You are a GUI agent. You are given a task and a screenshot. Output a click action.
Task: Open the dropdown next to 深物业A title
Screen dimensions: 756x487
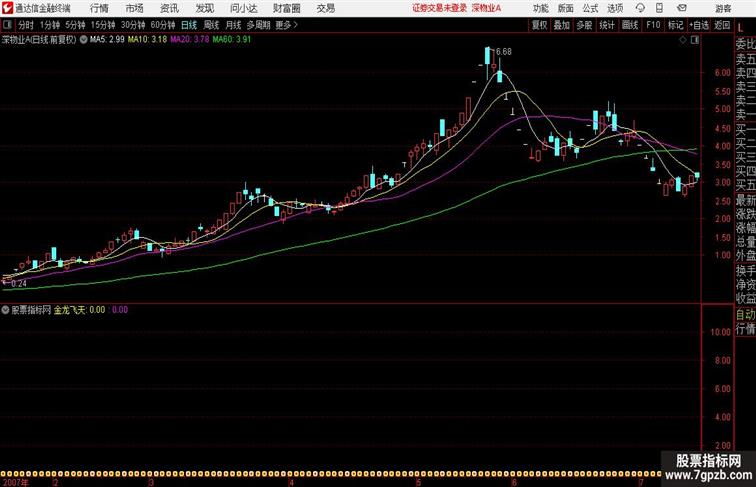click(x=83, y=40)
